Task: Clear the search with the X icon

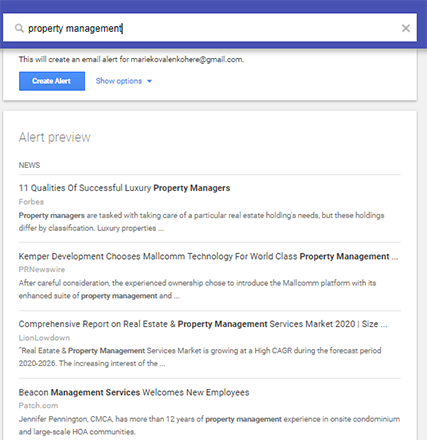Action: 406,28
